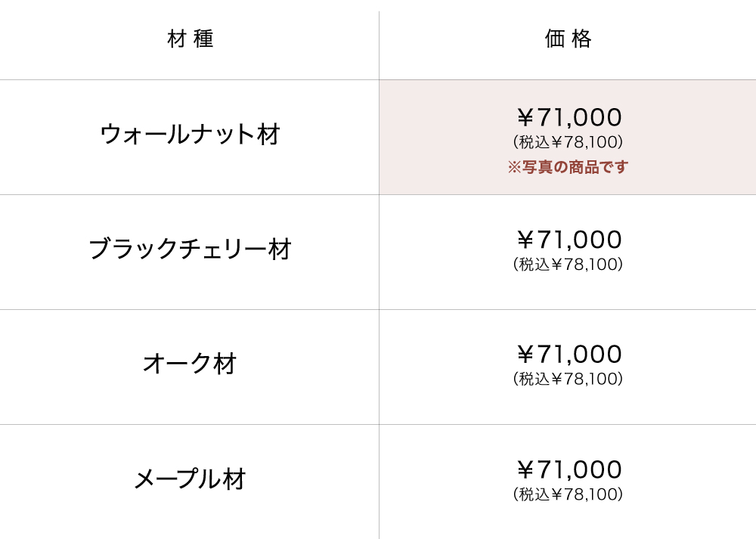Click the 価格 column header

[x=568, y=39]
